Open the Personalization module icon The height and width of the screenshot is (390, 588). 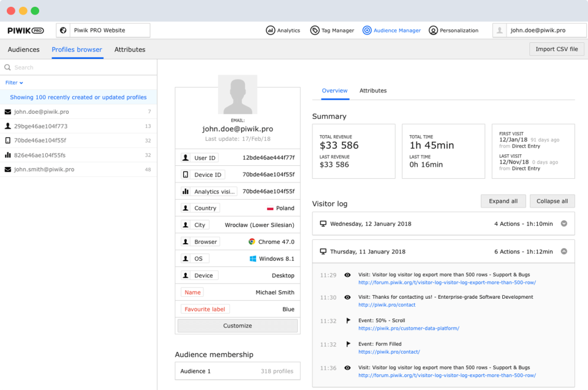tap(434, 29)
